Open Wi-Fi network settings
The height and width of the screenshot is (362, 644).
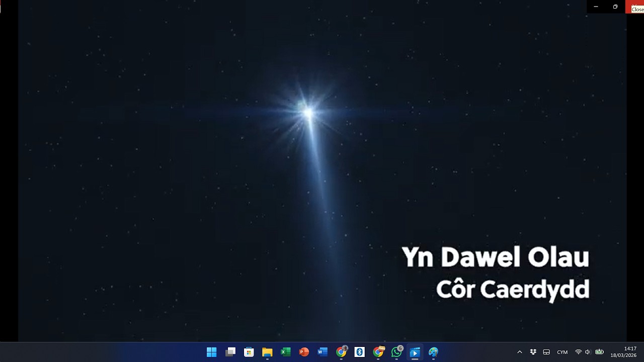click(x=578, y=352)
